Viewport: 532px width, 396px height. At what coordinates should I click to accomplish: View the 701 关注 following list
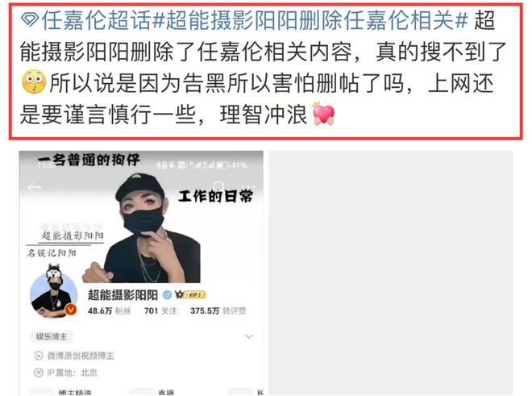[160, 311]
